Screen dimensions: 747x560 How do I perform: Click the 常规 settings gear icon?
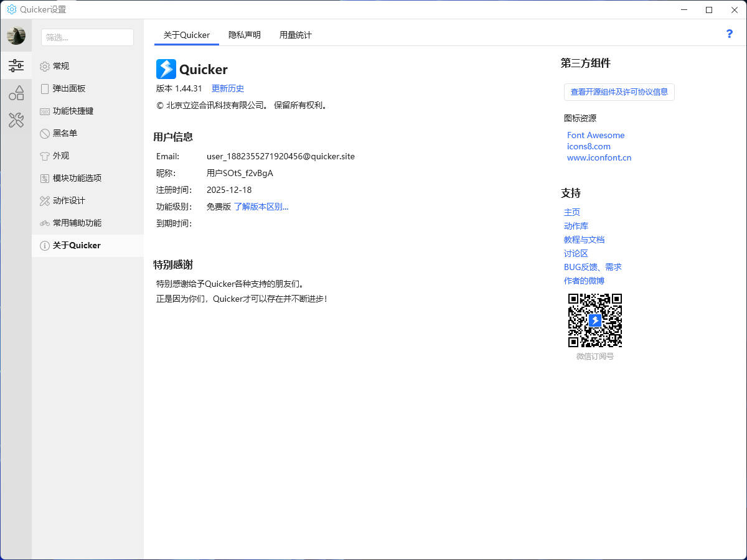click(x=44, y=66)
